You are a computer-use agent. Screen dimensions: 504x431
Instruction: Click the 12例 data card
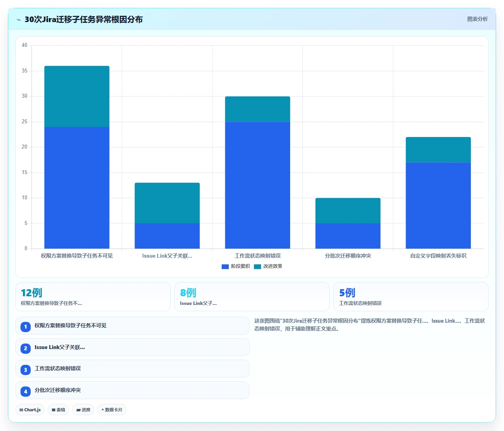click(93, 297)
